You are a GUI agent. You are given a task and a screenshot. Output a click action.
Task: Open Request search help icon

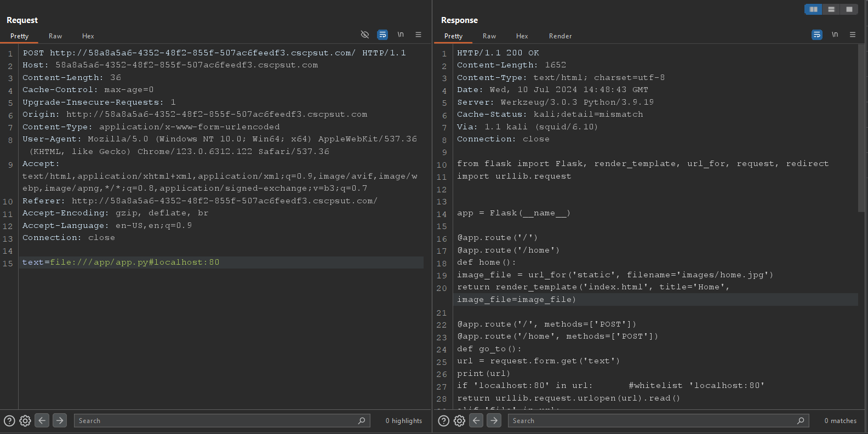click(9, 421)
